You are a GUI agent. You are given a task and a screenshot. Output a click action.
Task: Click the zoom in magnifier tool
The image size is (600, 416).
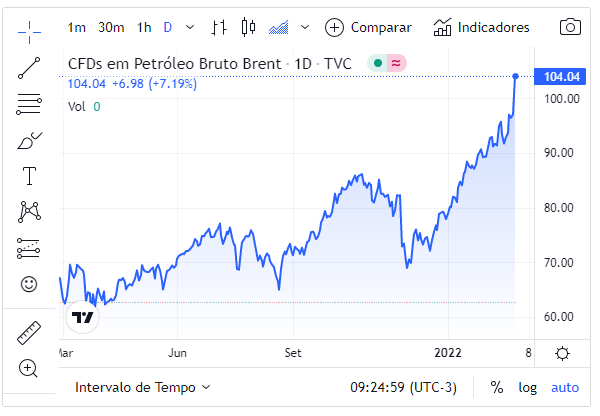29,368
